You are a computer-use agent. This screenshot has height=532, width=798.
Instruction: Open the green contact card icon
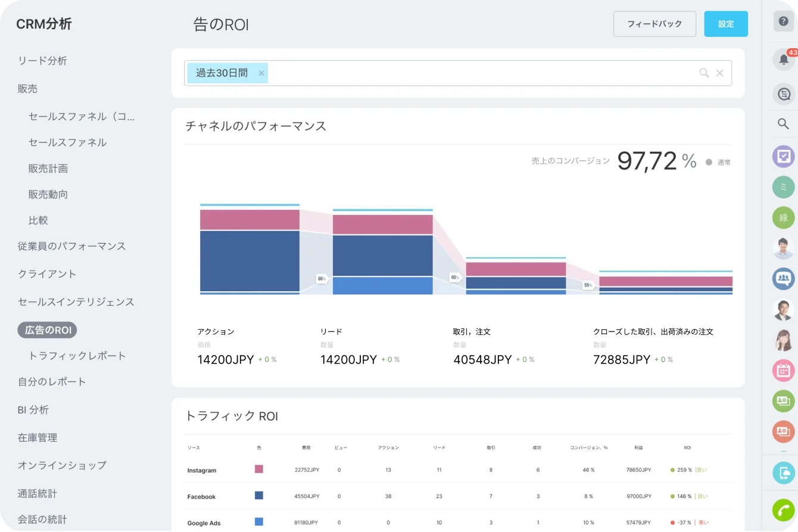[784, 401]
